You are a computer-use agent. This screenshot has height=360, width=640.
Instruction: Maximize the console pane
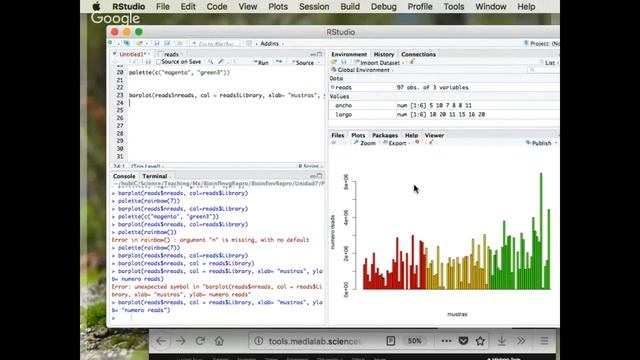[x=320, y=176]
